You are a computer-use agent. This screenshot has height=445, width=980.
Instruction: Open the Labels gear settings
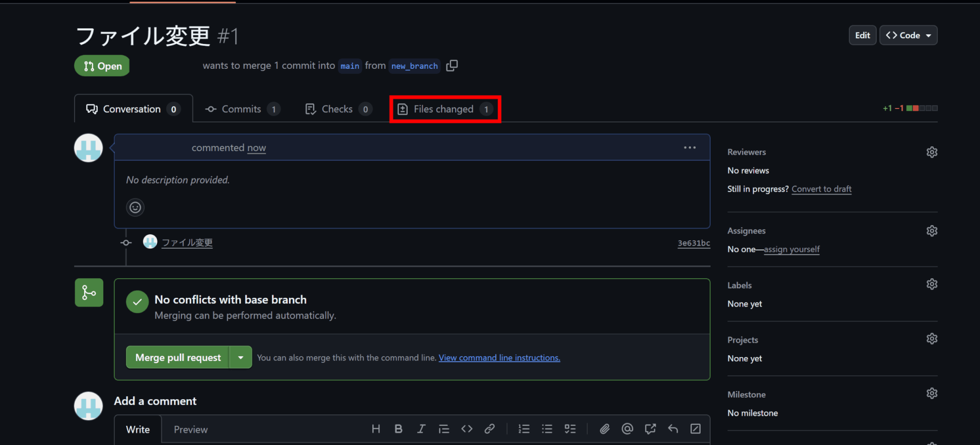(932, 284)
